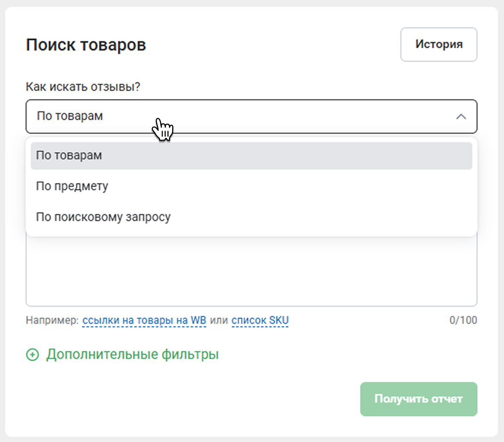Image resolution: width=504 pixels, height=442 pixels.
Task: Click the список SKU example link
Action: 260,320
